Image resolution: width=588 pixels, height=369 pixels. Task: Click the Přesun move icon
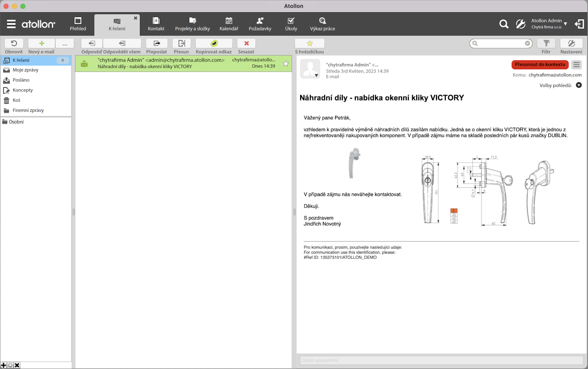pyautogui.click(x=181, y=43)
